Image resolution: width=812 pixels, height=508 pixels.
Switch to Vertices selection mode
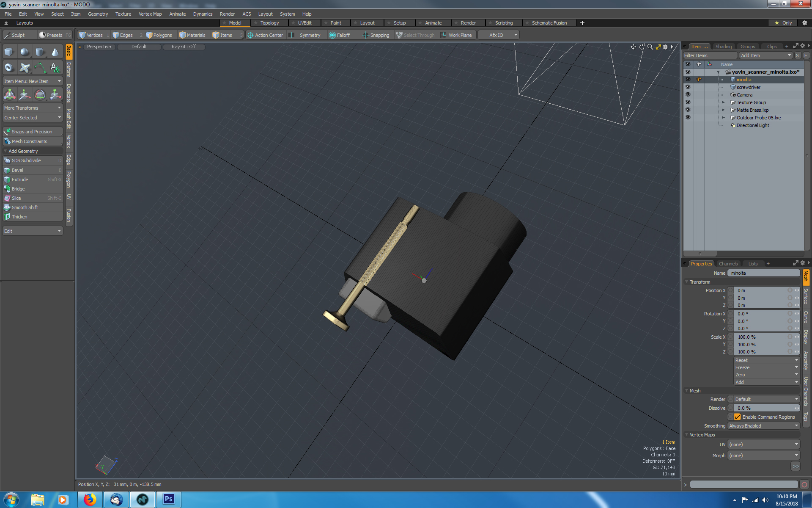(93, 35)
